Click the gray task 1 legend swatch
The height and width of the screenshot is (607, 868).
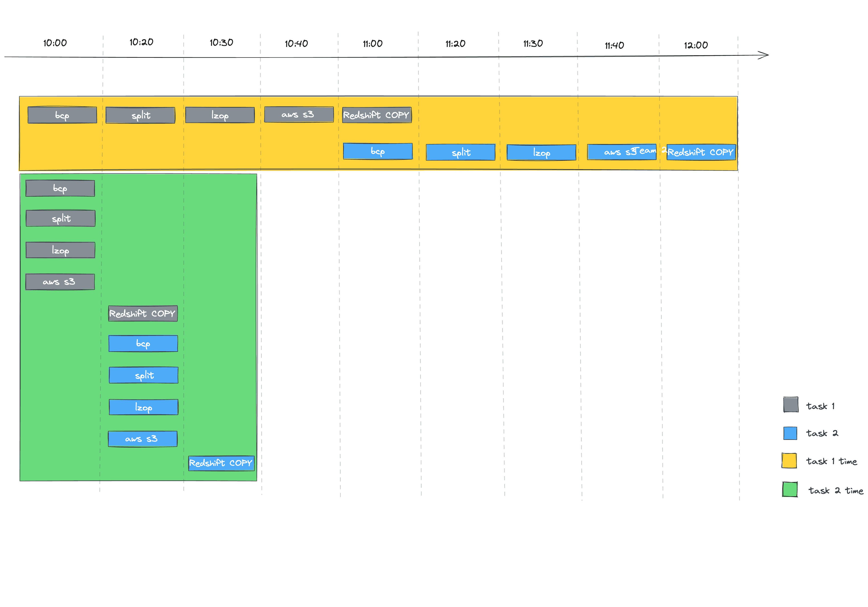(791, 405)
